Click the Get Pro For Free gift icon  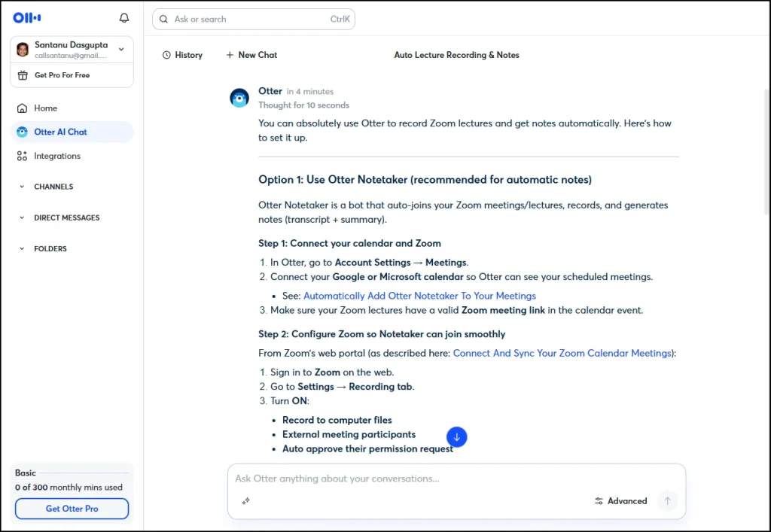23,75
